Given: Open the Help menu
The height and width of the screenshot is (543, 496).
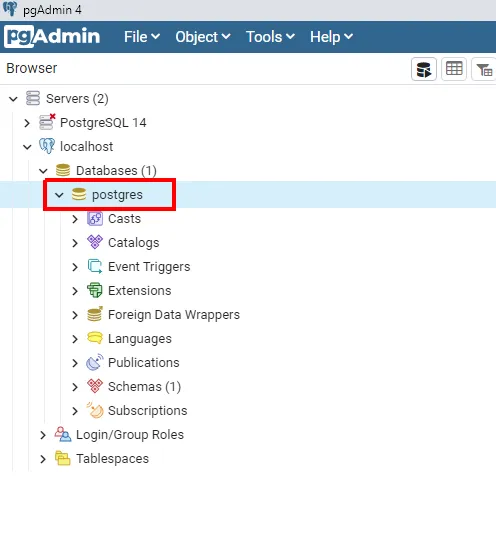Looking at the screenshot, I should click(331, 37).
